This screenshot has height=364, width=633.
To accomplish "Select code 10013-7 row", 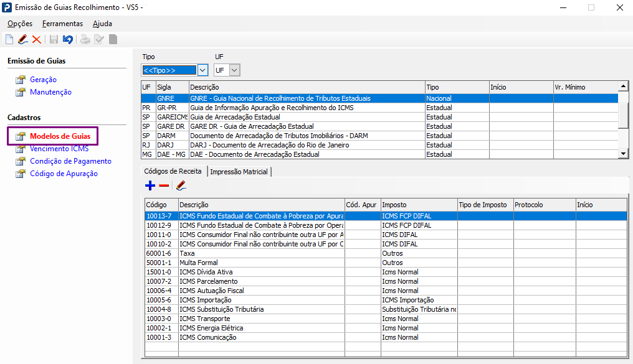I will (386, 216).
